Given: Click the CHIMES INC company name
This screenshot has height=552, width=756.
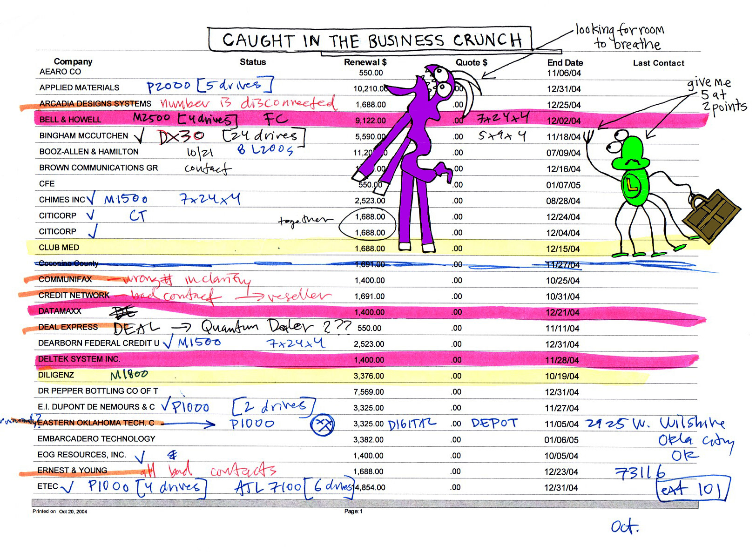Looking at the screenshot, I should 62,199.
